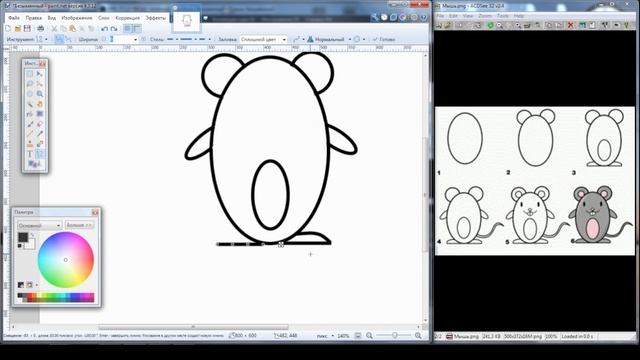Choose the Gradient tool in the toolbox
This screenshot has width=640, height=360.
(x=40, y=114)
